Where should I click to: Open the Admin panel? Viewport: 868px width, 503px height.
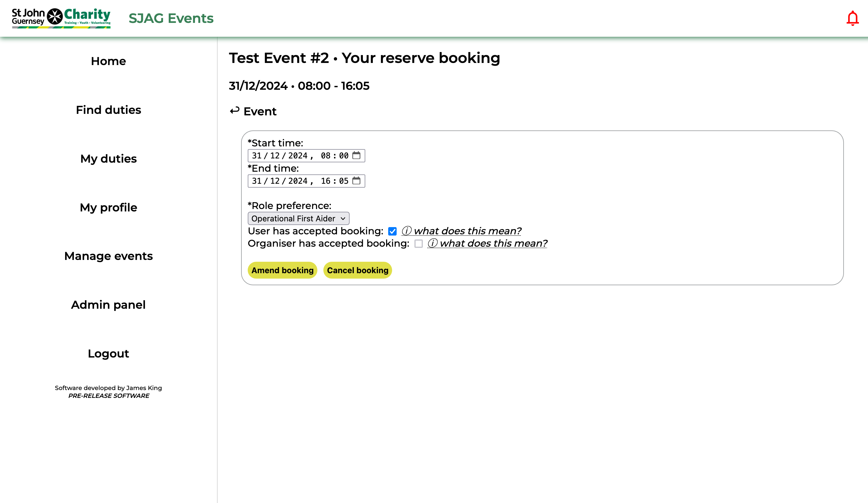point(108,305)
